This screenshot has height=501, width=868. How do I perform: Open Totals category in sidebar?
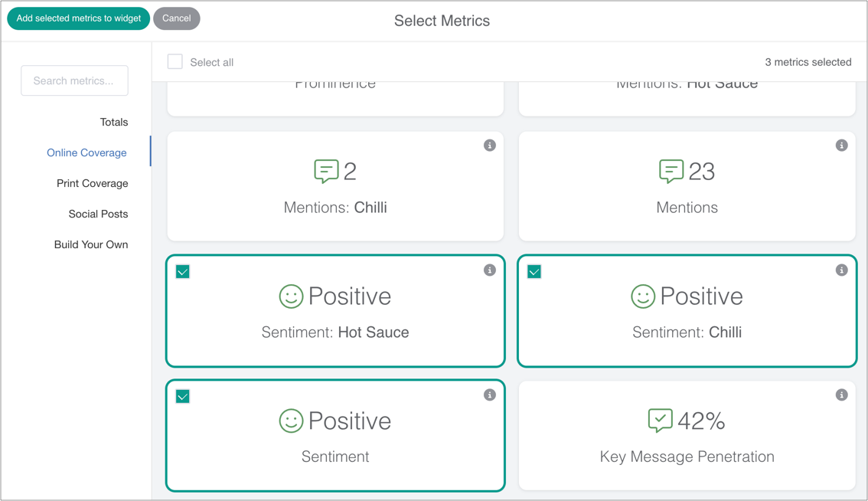114,122
